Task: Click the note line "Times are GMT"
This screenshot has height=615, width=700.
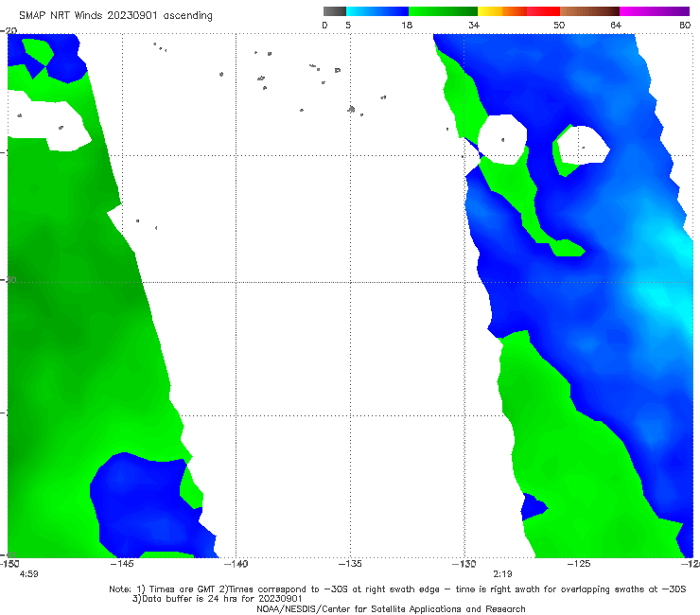Action: [x=183, y=589]
